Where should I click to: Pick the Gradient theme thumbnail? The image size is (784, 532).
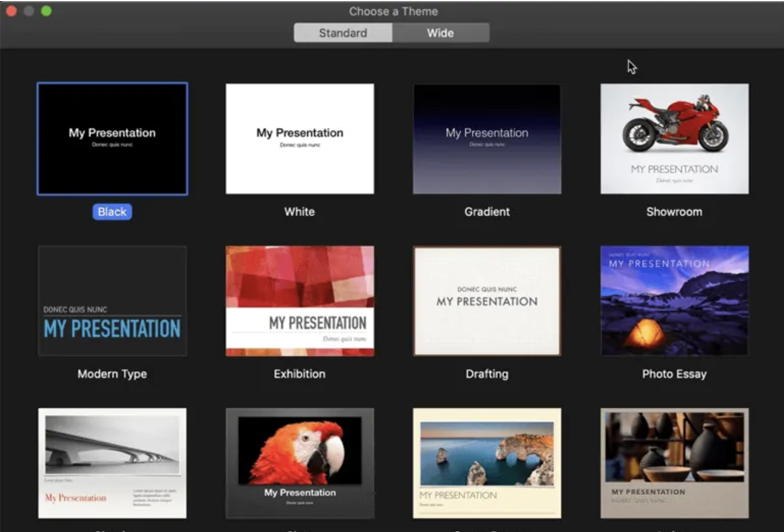click(x=487, y=139)
